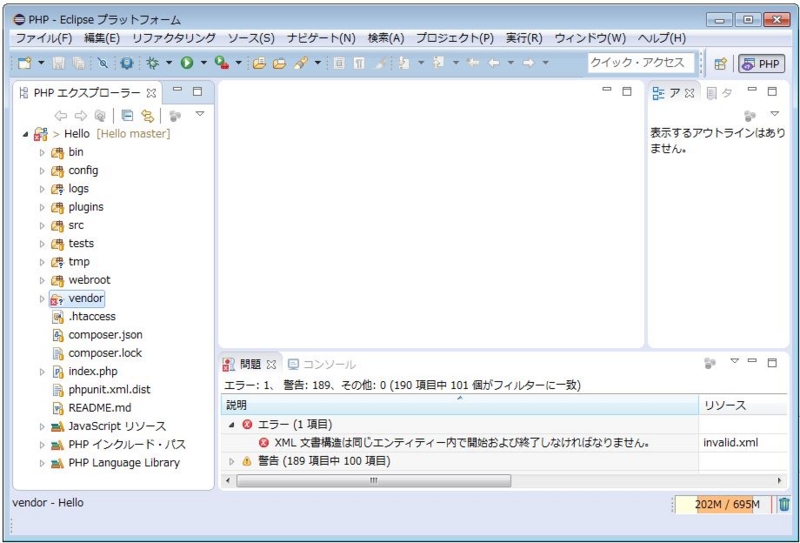Click Collapse All icon in PHP Explorer
This screenshot has height=543, width=800.
coord(127,116)
